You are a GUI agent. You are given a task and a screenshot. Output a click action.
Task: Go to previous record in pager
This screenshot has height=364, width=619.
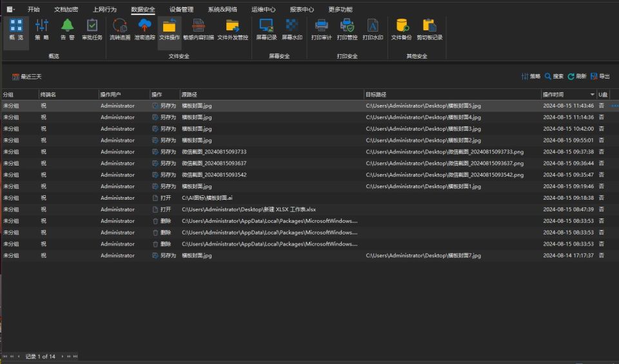[19, 356]
